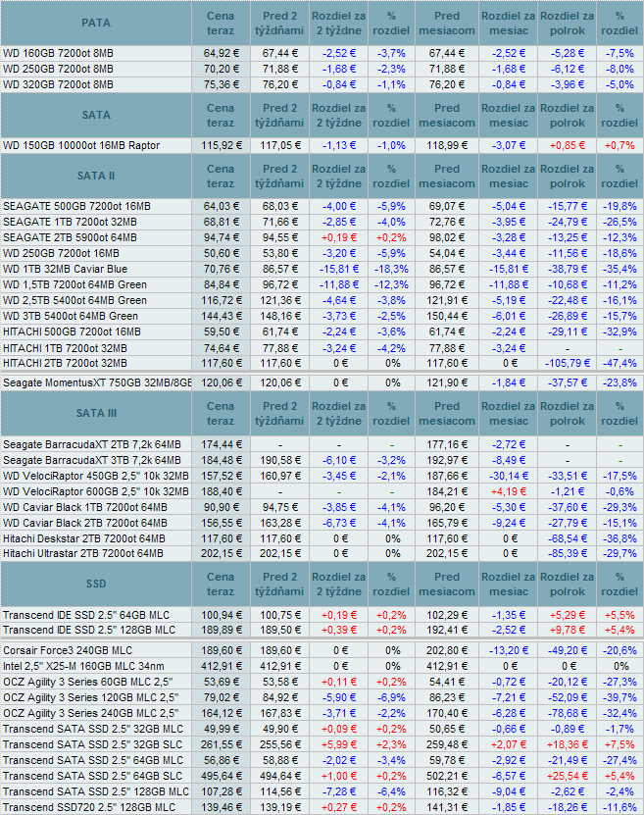The height and width of the screenshot is (815, 644).
Task: Select Intel 2,5" X25-M 160GB MLC name
Action: pos(83,666)
